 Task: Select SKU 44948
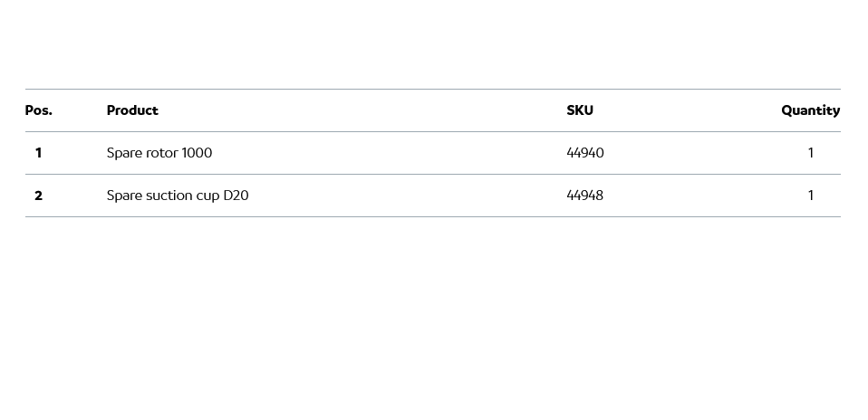(585, 196)
